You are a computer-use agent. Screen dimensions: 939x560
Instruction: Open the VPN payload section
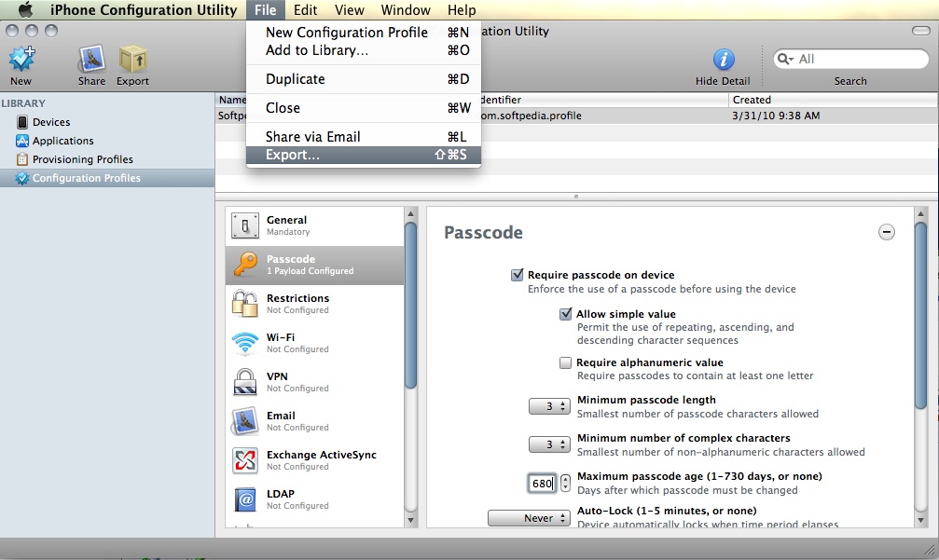pyautogui.click(x=245, y=382)
